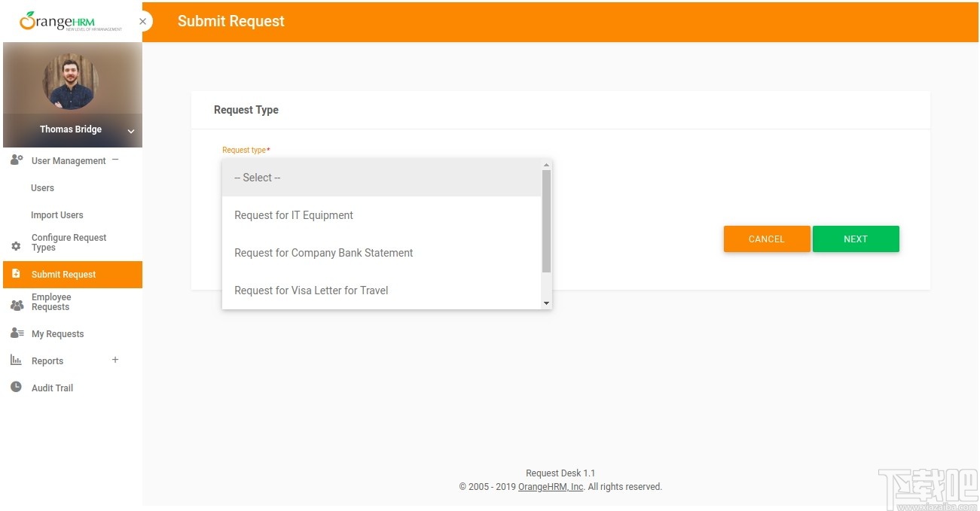
Task: Choose Request for IT Equipment option
Action: click(294, 215)
